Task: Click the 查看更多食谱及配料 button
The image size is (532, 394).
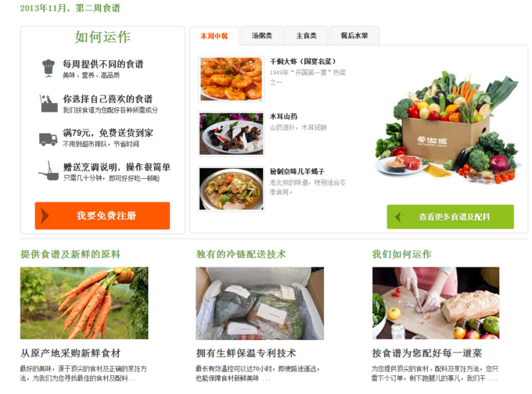Action: click(x=450, y=217)
